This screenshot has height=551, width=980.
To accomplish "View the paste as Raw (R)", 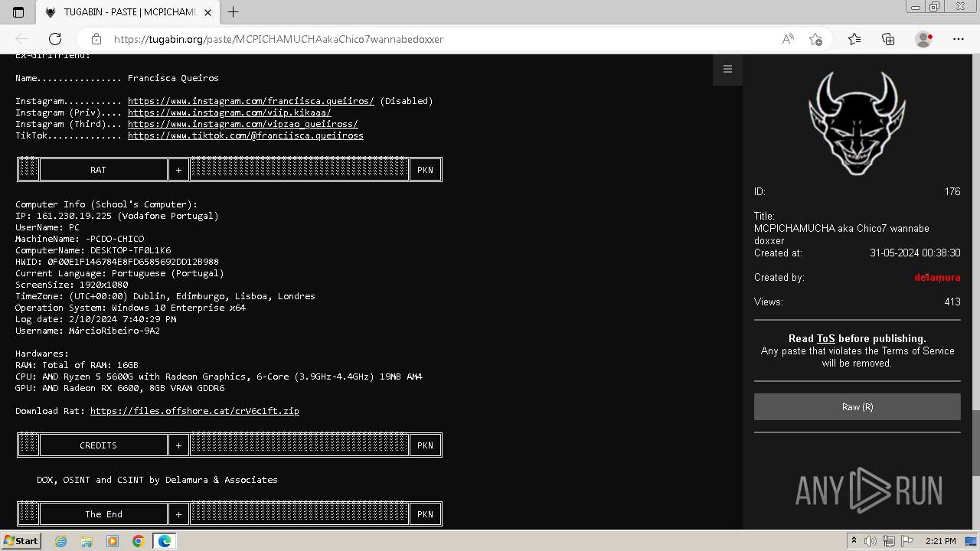I will click(x=857, y=407).
